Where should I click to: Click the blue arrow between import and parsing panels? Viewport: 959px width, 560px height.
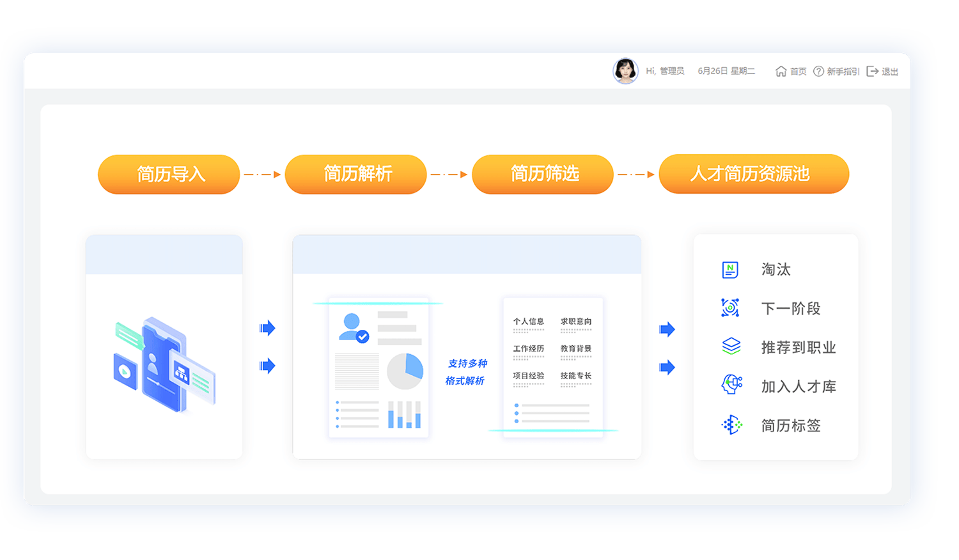point(268,329)
